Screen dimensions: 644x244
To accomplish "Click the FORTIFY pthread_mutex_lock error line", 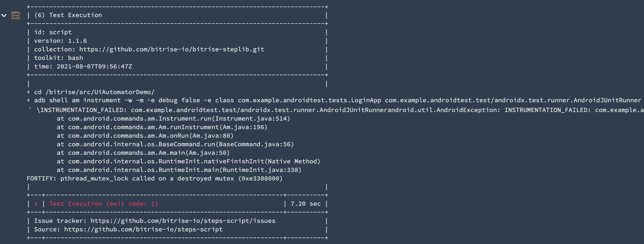I will (x=155, y=179).
